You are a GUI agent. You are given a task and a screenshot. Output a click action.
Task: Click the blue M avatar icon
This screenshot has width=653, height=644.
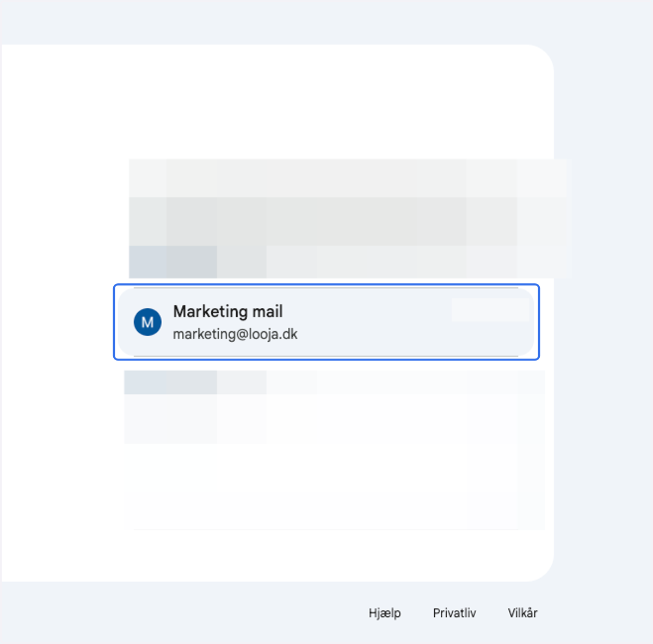click(147, 322)
